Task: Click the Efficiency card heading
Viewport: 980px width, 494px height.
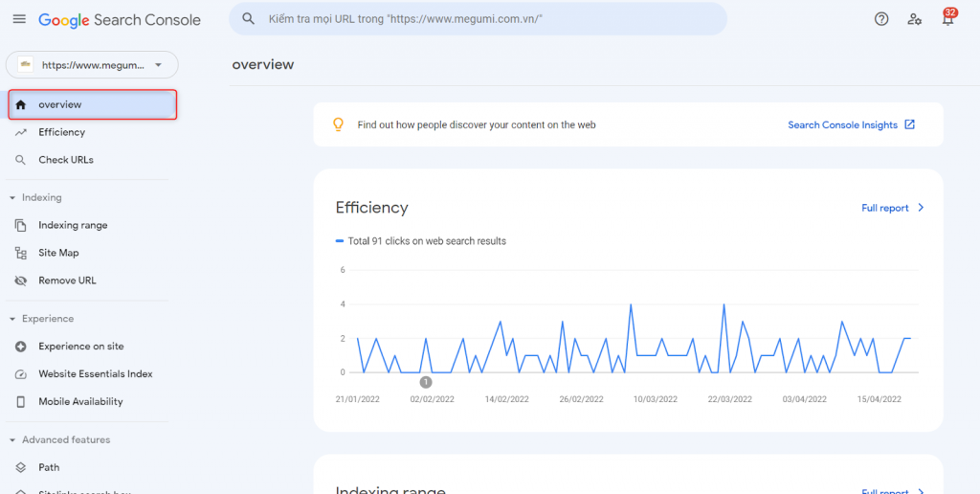Action: point(372,208)
